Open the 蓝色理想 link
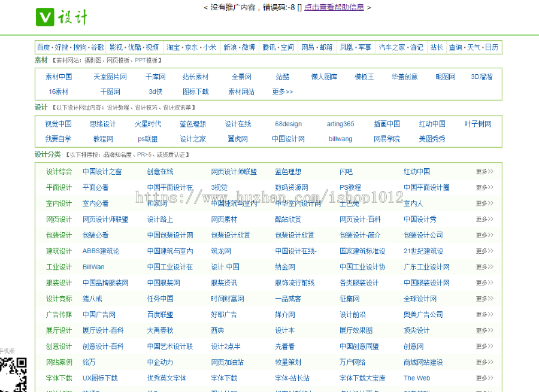This screenshot has height=392, width=539. point(192,124)
